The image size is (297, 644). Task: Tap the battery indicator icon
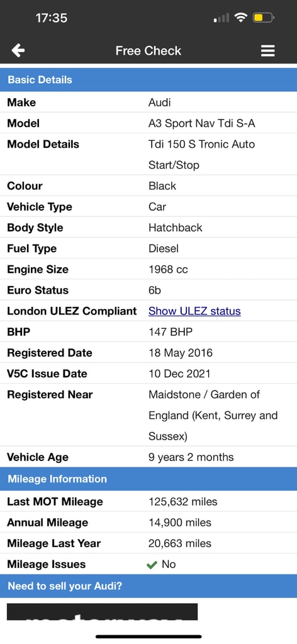pyautogui.click(x=263, y=18)
